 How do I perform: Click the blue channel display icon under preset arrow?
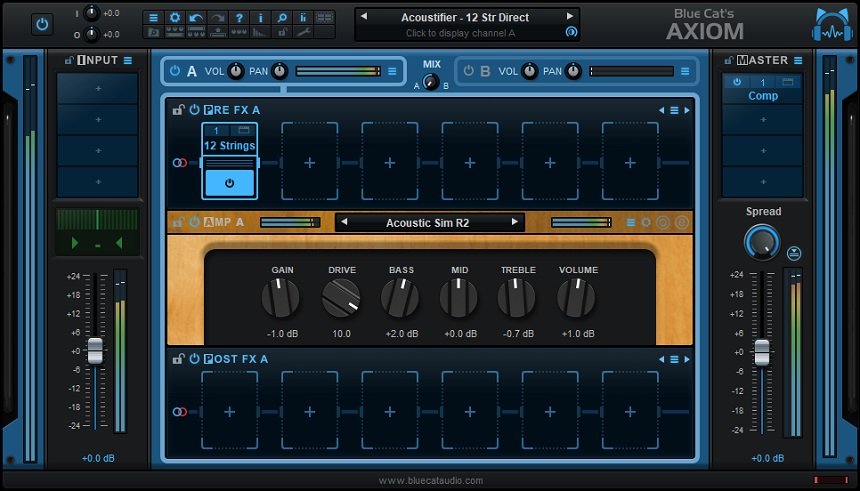(x=571, y=32)
